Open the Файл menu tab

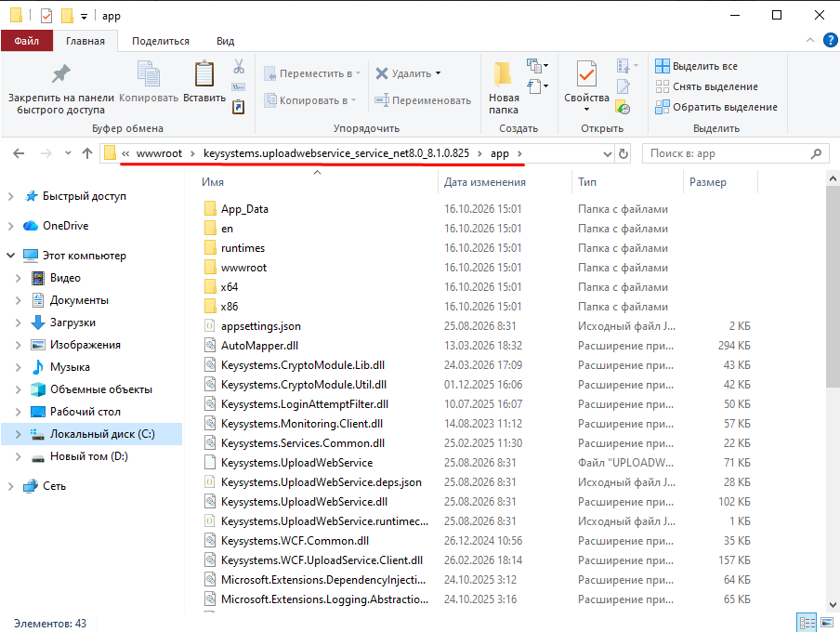click(27, 41)
